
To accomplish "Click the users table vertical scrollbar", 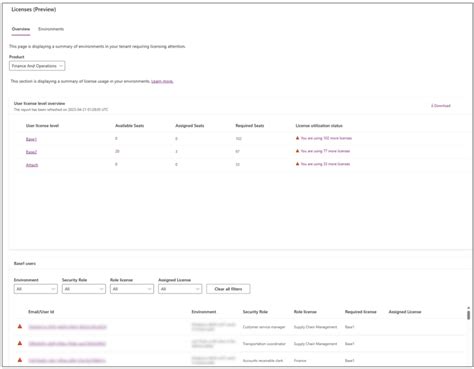I will point(468,314).
